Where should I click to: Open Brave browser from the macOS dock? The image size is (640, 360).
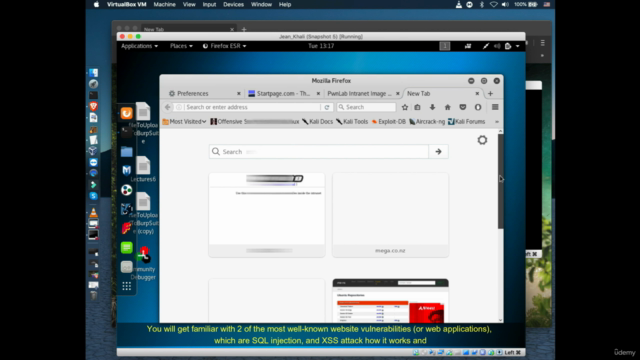(93, 107)
